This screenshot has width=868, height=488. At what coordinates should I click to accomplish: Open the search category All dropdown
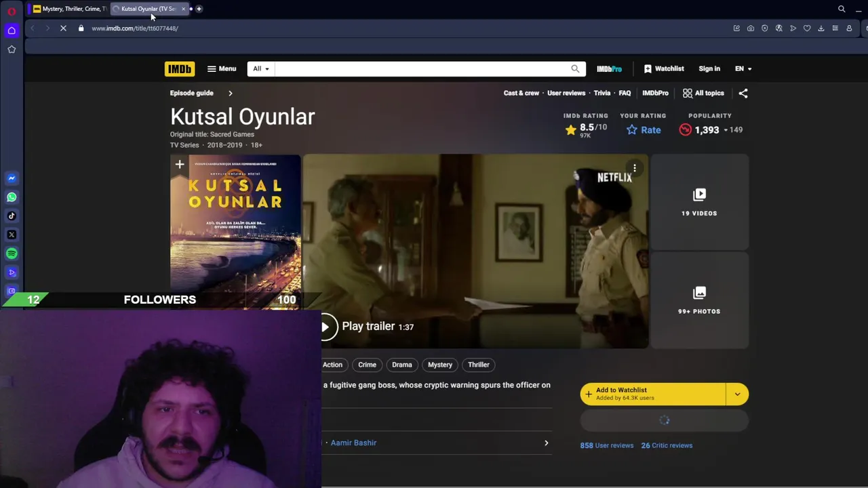tap(261, 68)
